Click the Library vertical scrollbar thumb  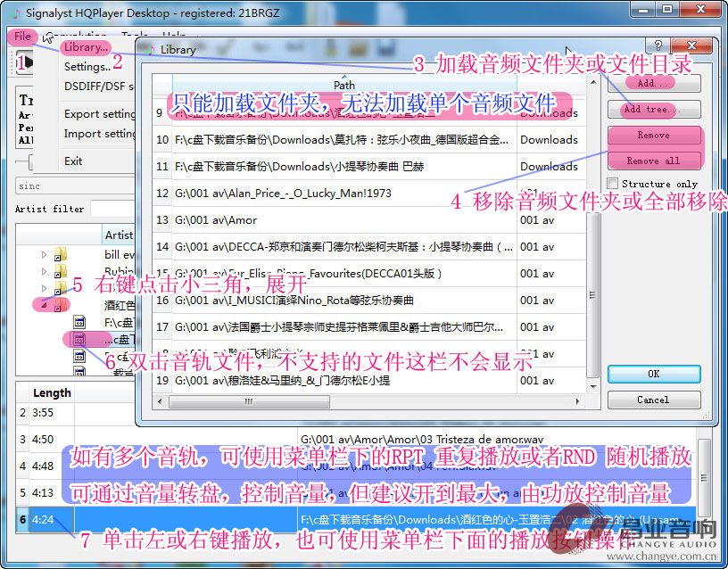click(593, 294)
